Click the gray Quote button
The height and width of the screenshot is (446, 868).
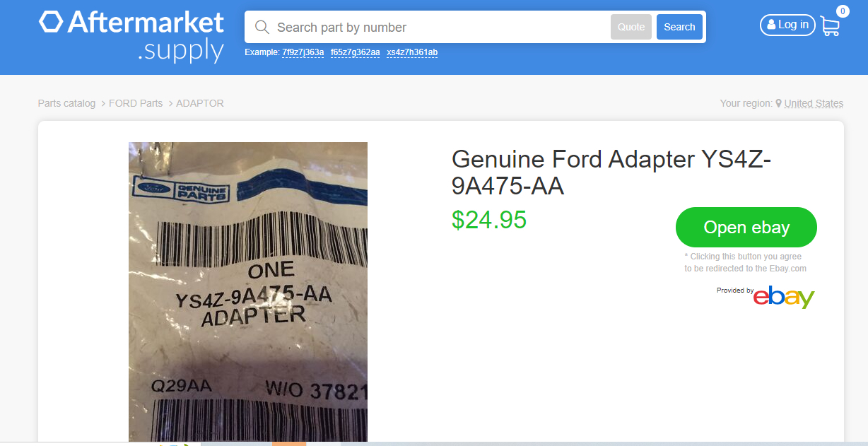pos(631,27)
